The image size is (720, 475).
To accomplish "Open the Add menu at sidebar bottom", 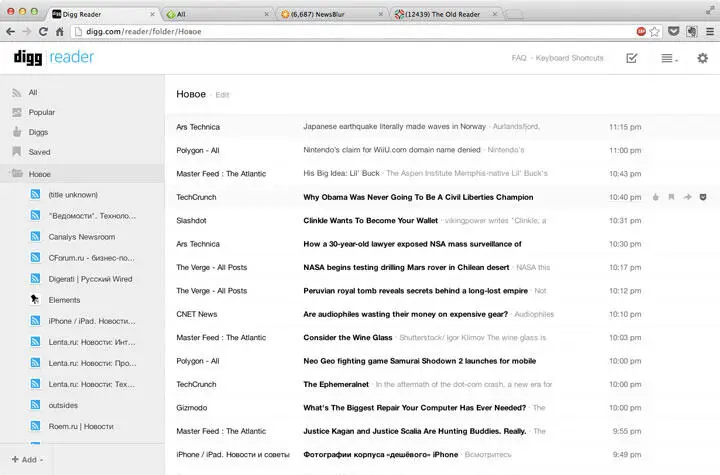I will [25, 460].
